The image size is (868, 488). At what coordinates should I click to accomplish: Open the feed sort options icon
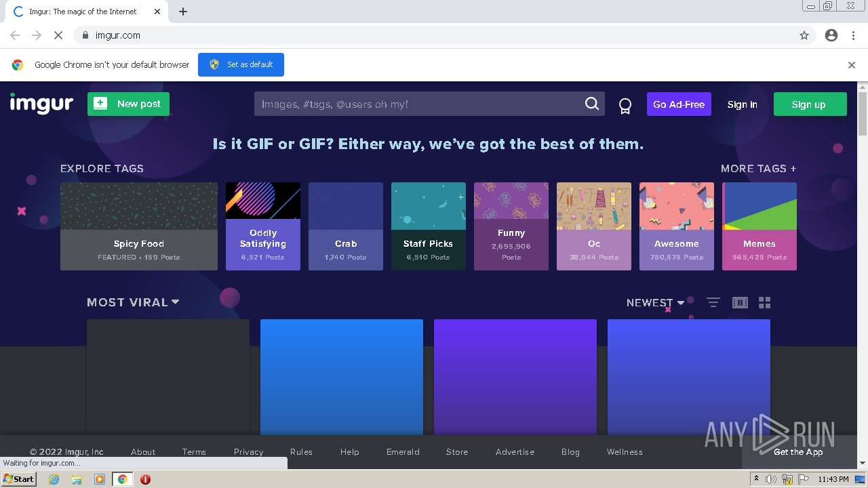pyautogui.click(x=713, y=302)
